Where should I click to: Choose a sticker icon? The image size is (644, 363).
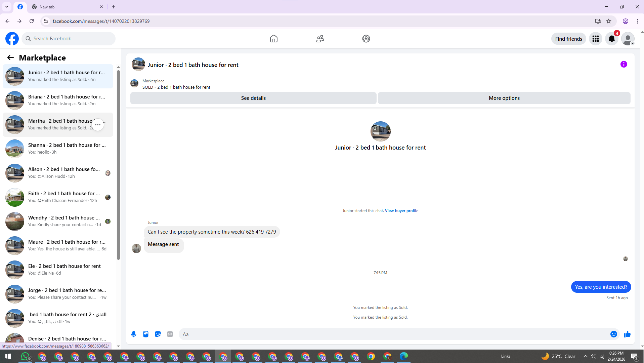(158, 334)
